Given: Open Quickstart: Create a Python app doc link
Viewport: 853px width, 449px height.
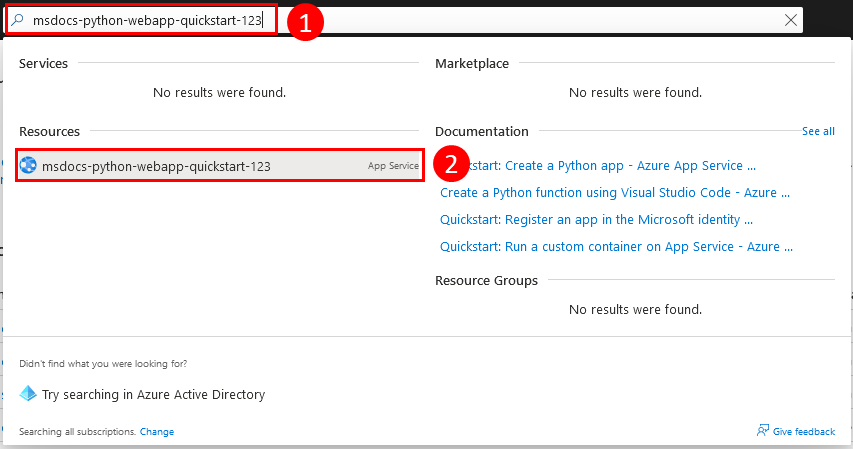Looking at the screenshot, I should point(598,165).
